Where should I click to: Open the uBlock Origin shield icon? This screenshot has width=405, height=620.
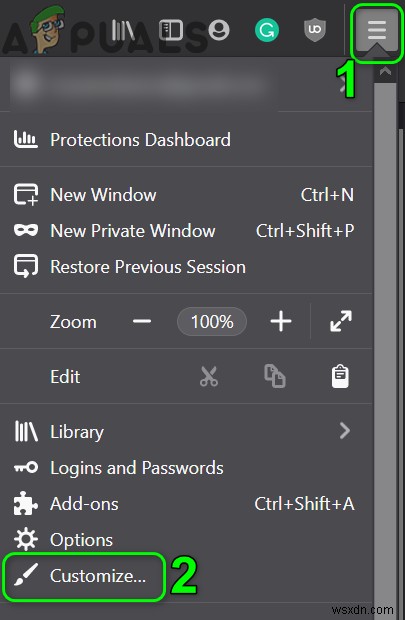pyautogui.click(x=315, y=30)
